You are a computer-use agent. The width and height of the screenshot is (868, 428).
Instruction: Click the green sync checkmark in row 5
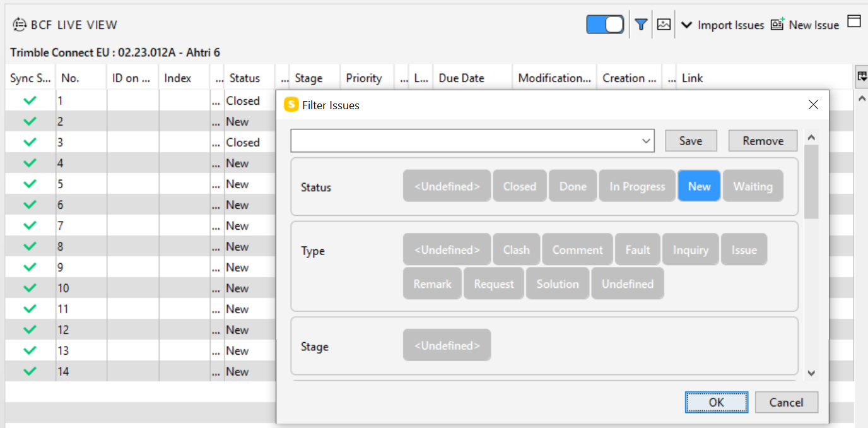pyautogui.click(x=30, y=184)
